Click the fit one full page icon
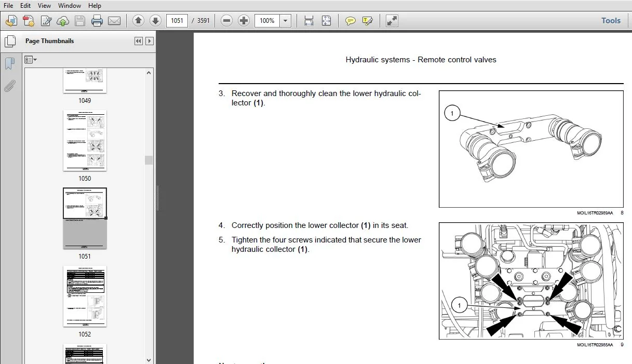 pyautogui.click(x=326, y=21)
